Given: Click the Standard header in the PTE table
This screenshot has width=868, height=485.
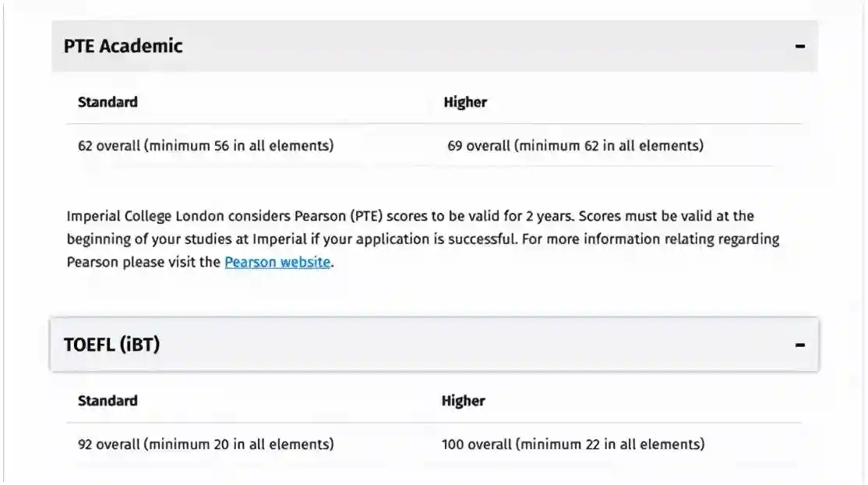Looking at the screenshot, I should [108, 102].
